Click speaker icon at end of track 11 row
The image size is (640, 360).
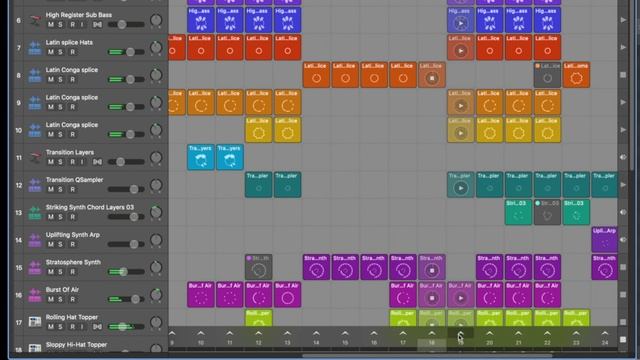[x=623, y=157]
